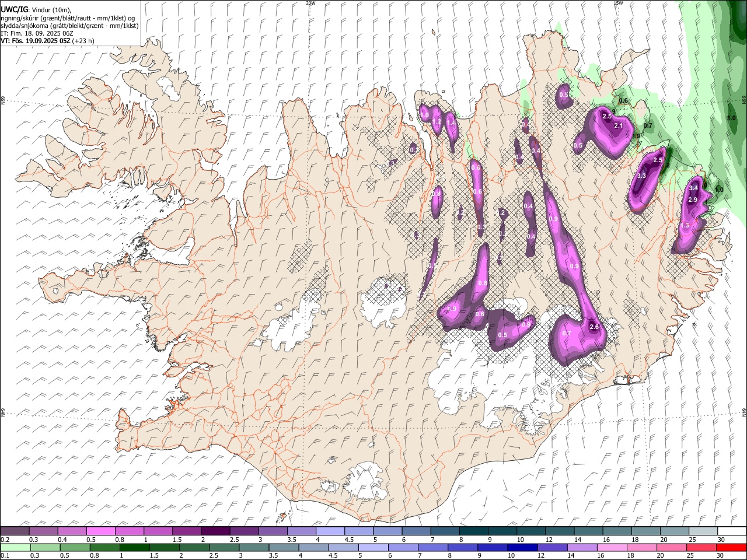Click the "(+23 h)" forecast offset text
Screen dimensions: 747x560
pyautogui.click(x=83, y=41)
